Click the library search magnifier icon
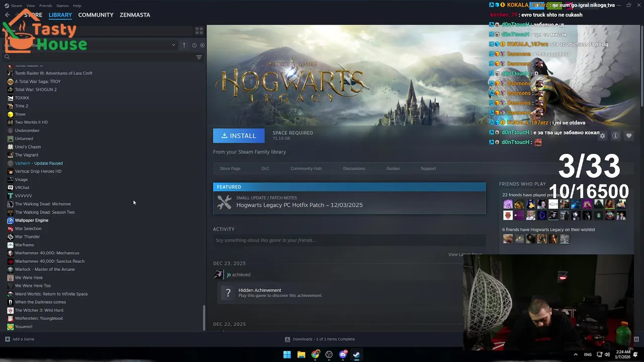The height and width of the screenshot is (362, 644). [7, 57]
